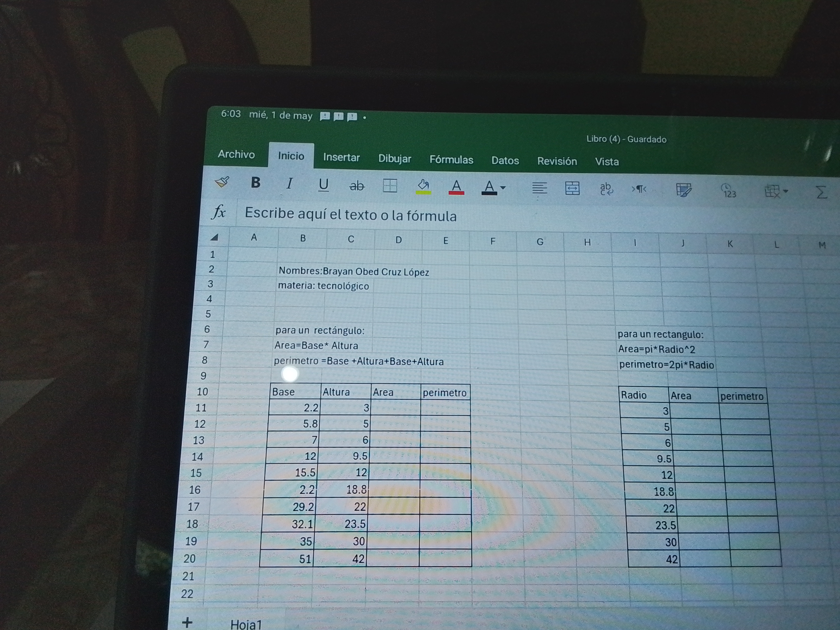Image resolution: width=840 pixels, height=630 pixels.
Task: Click the AutoSum sigma icon
Action: 821,192
